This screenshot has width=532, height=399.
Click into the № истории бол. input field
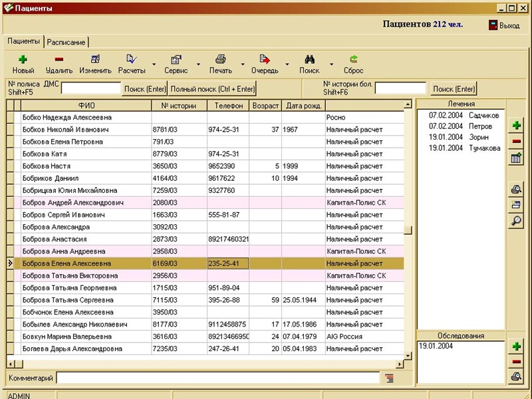coord(400,88)
